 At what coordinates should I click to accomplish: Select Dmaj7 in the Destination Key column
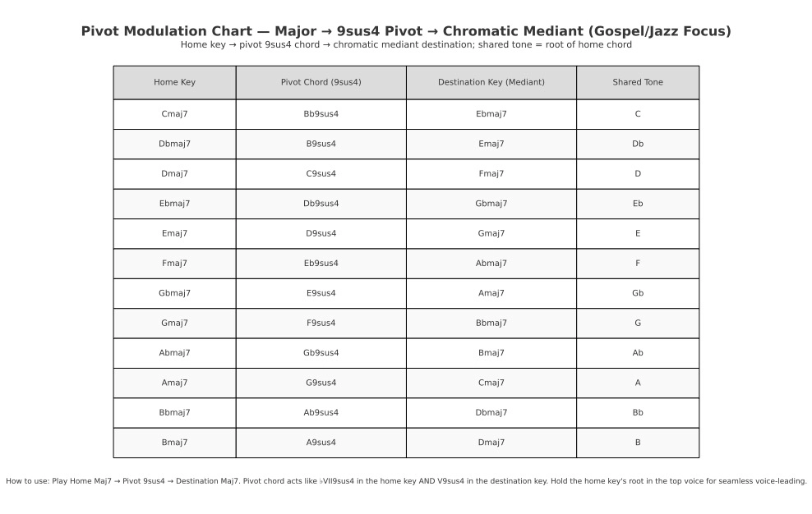[x=491, y=443]
